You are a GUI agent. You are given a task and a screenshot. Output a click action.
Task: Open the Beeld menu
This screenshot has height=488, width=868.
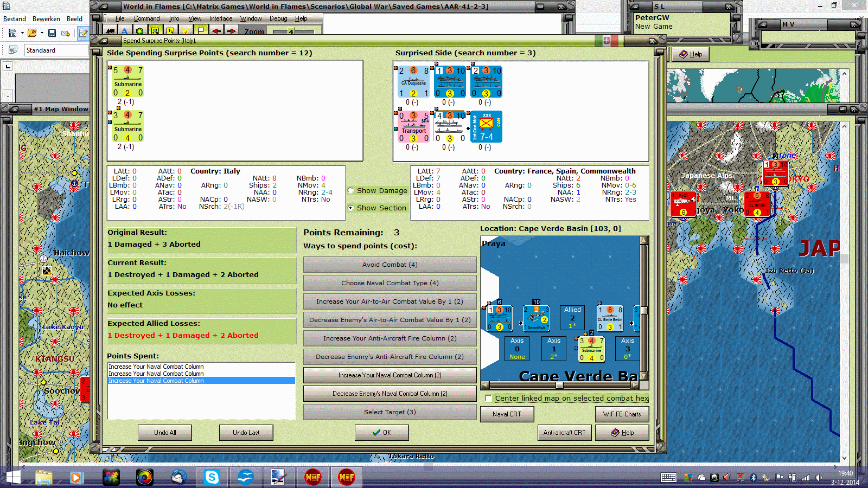click(75, 19)
